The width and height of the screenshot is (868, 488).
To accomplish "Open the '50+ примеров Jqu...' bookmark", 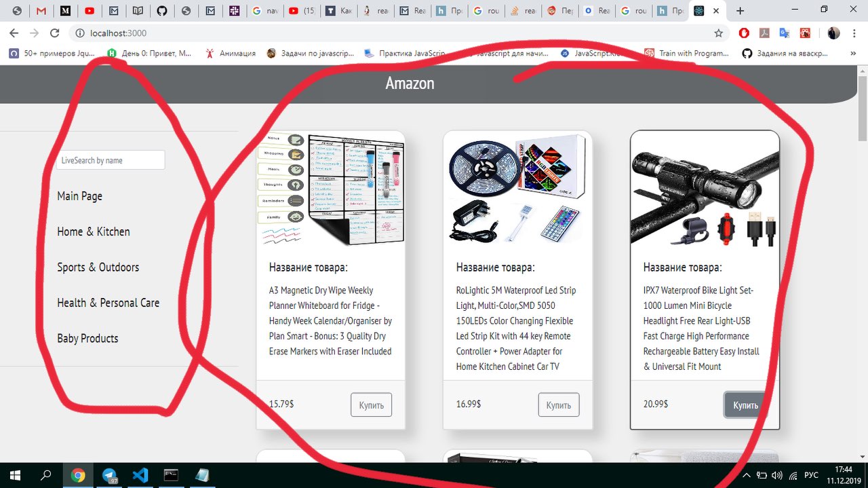I will (52, 53).
